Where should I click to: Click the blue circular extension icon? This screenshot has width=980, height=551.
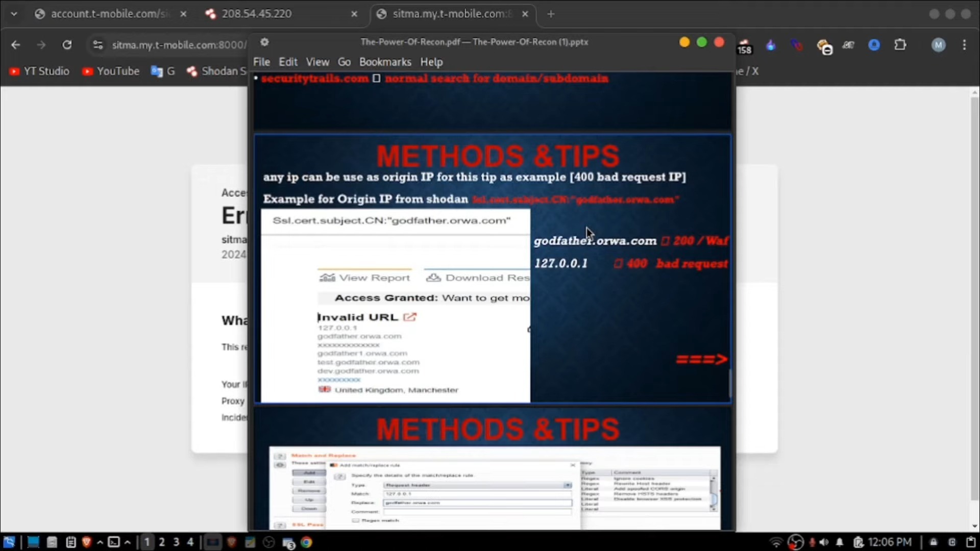(x=874, y=45)
